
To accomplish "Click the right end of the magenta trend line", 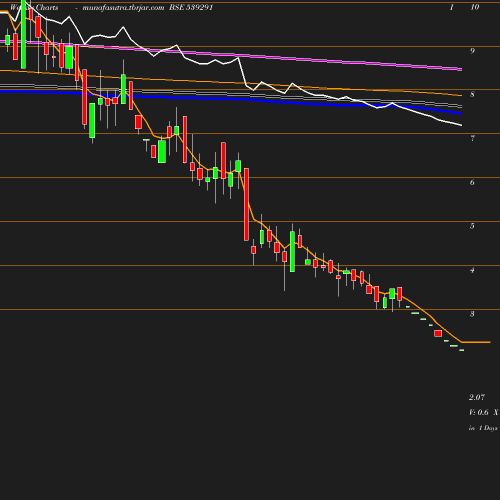I will click(x=460, y=69).
